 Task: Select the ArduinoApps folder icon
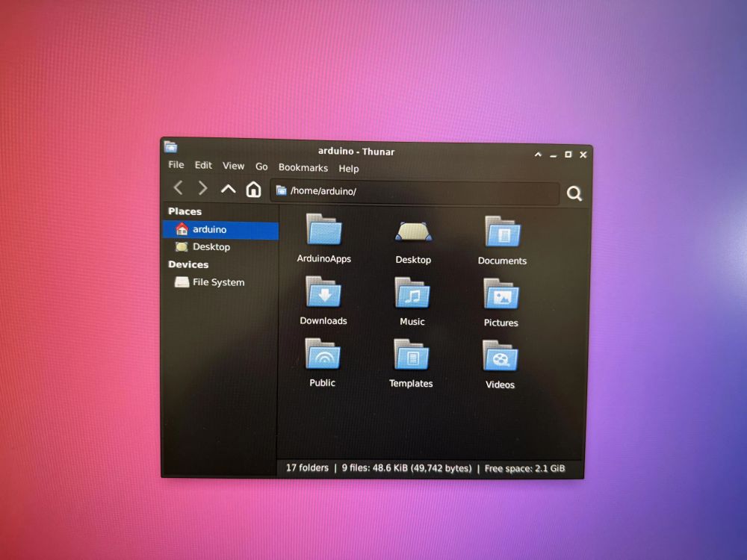pos(324,229)
